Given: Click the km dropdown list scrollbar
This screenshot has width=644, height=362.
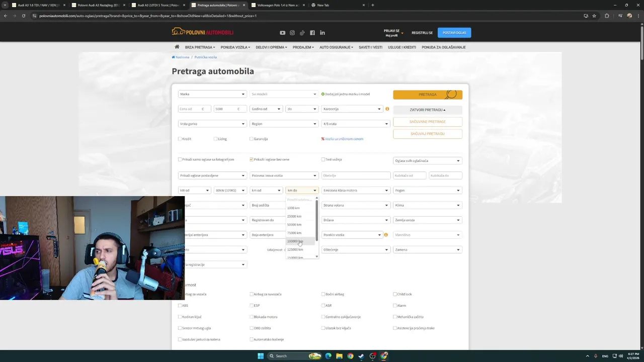Looking at the screenshot, I should (x=316, y=220).
